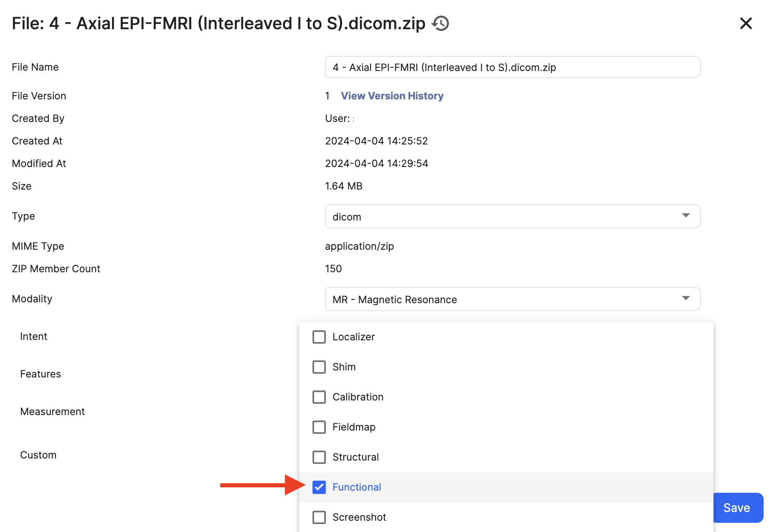
Task: Check the Structural checkbox
Action: point(319,457)
